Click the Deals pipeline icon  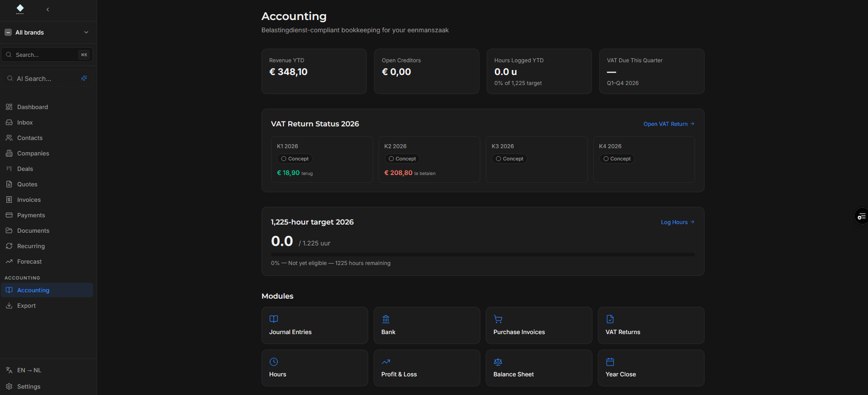click(9, 169)
